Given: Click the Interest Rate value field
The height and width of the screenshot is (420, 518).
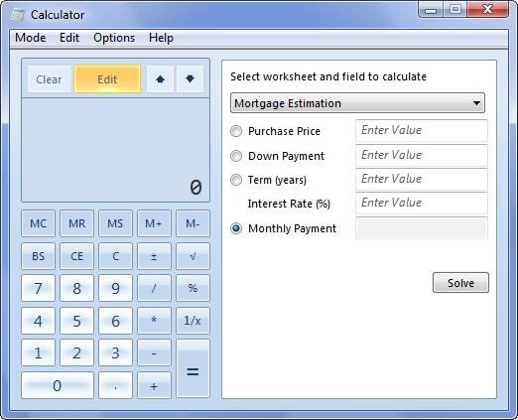Looking at the screenshot, I should point(422,203).
